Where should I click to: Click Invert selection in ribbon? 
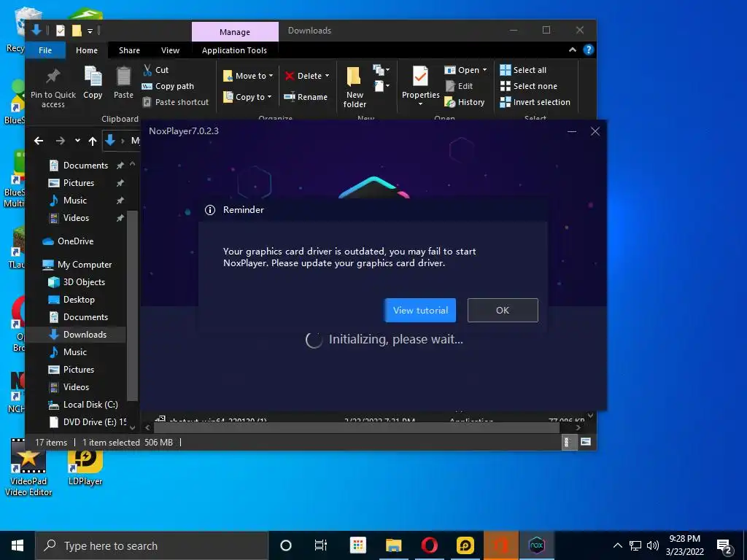(x=535, y=102)
